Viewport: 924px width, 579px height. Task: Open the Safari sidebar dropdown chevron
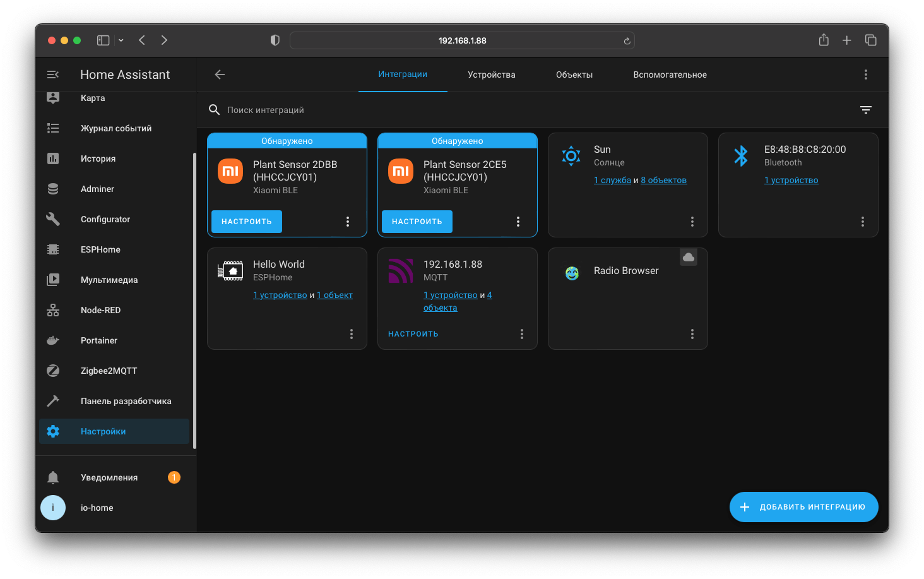121,40
